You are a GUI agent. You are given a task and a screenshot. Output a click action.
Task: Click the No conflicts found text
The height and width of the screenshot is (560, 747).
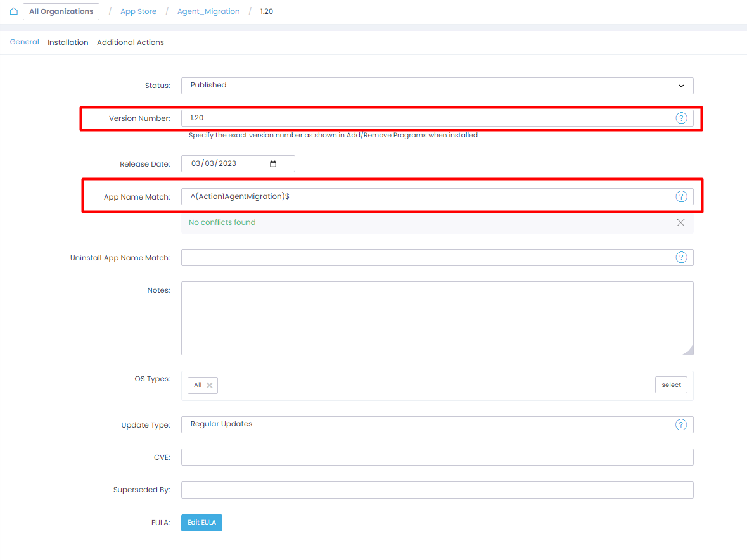222,222
